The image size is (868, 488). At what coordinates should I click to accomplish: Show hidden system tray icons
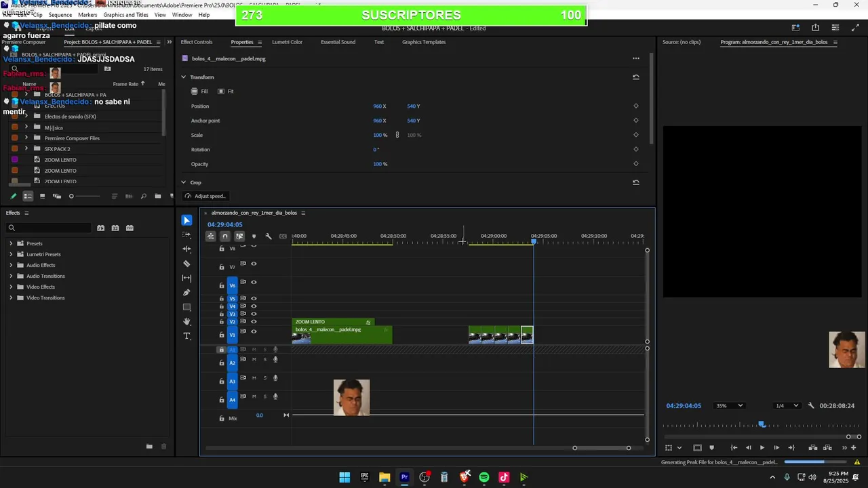click(772, 477)
